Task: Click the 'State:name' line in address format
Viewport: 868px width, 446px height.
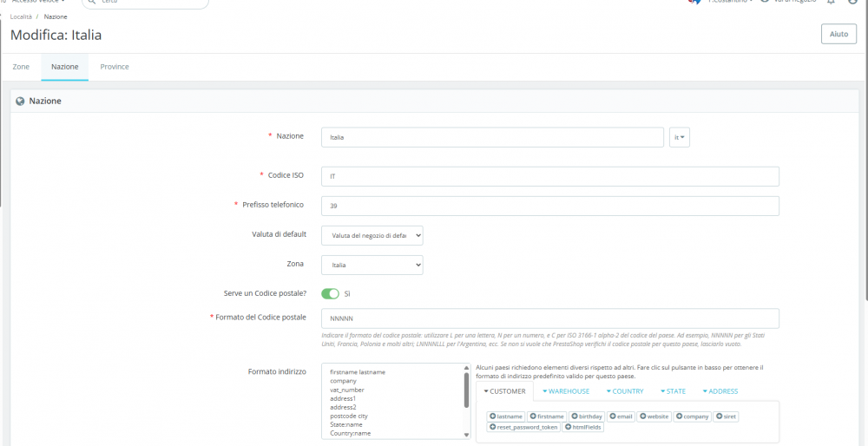Action: pos(346,425)
